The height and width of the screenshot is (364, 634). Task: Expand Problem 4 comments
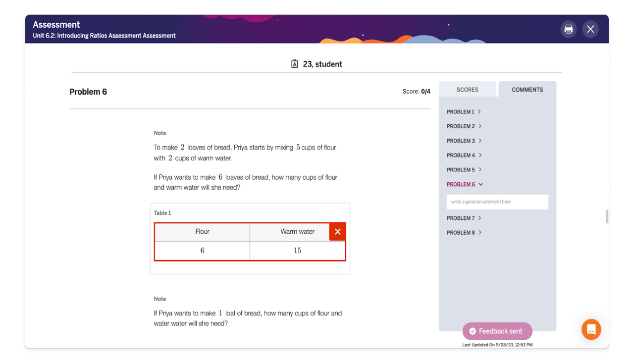tap(464, 156)
